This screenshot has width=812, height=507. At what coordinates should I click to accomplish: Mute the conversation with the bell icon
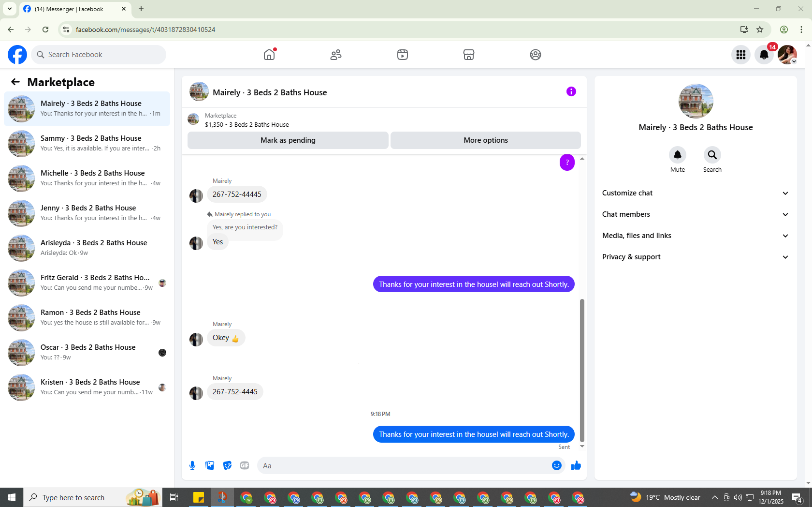[x=678, y=155]
